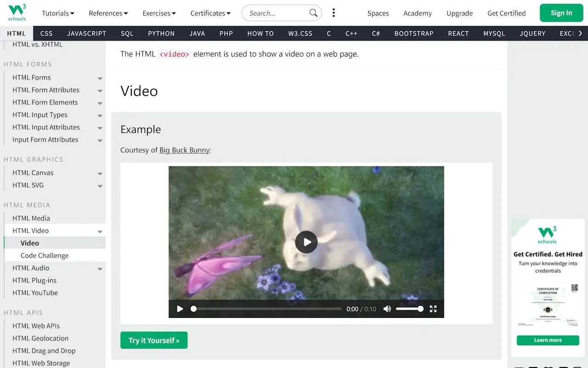Open the C++ topic tab
The width and height of the screenshot is (588, 368).
351,33
